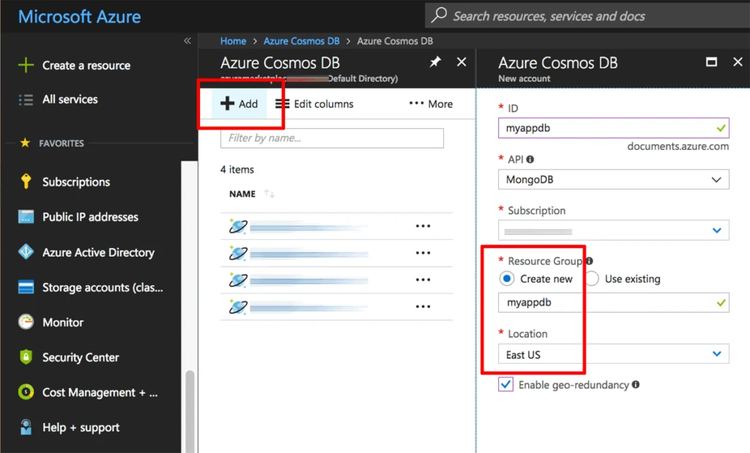
Task: Open Help + support
Action: click(81, 428)
